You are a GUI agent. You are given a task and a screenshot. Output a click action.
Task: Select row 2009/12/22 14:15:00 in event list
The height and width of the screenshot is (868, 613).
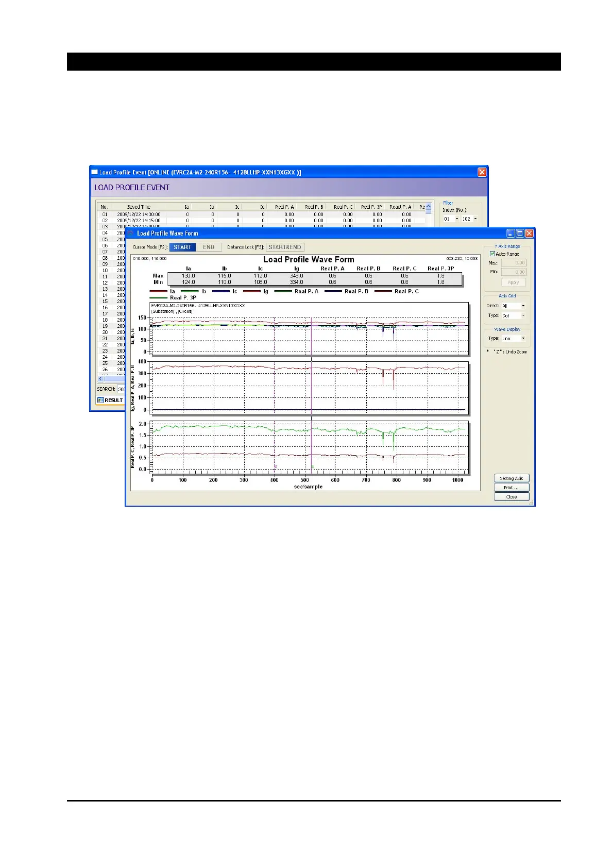pos(262,220)
